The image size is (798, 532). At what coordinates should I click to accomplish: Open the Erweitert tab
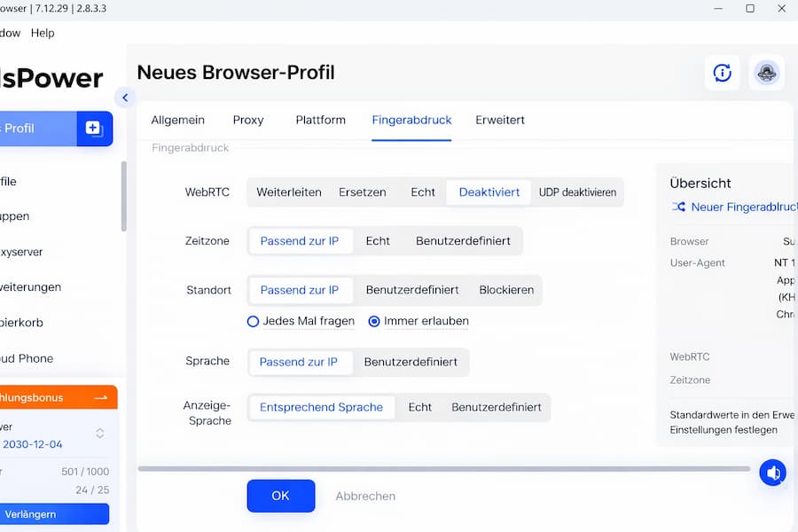coord(500,121)
